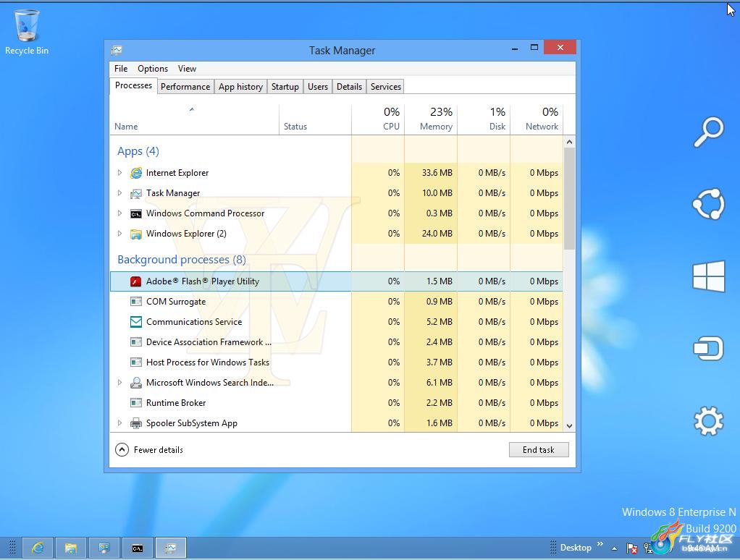Click the Windows Command Processor icon

pyautogui.click(x=136, y=213)
